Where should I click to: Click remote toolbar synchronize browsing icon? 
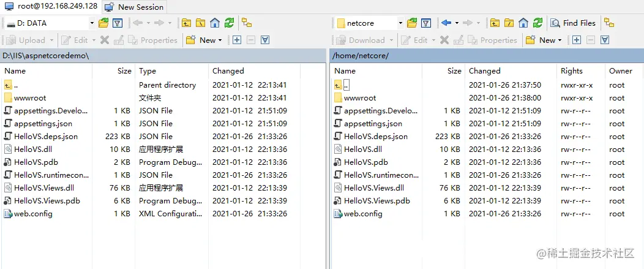[609, 23]
